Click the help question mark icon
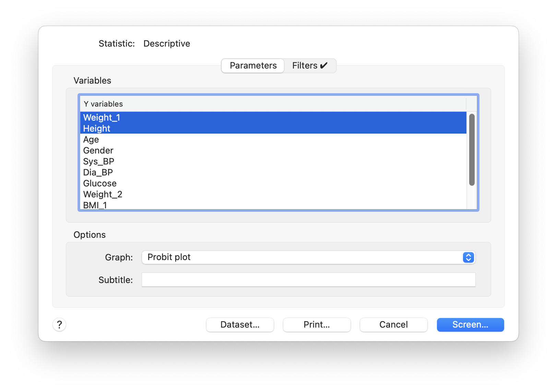 click(x=59, y=324)
